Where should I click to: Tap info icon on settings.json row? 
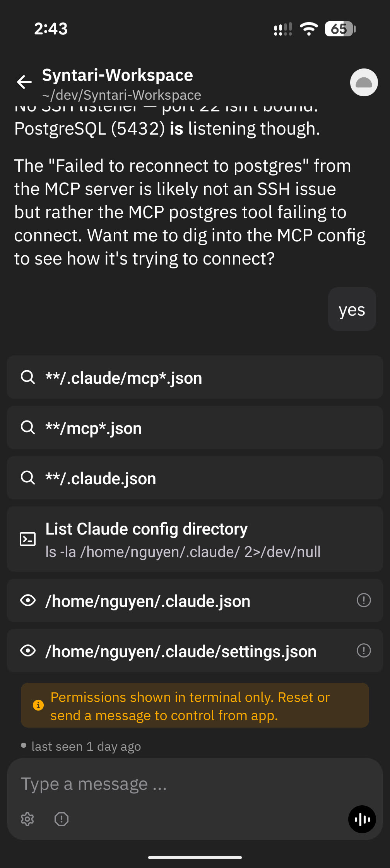[364, 651]
